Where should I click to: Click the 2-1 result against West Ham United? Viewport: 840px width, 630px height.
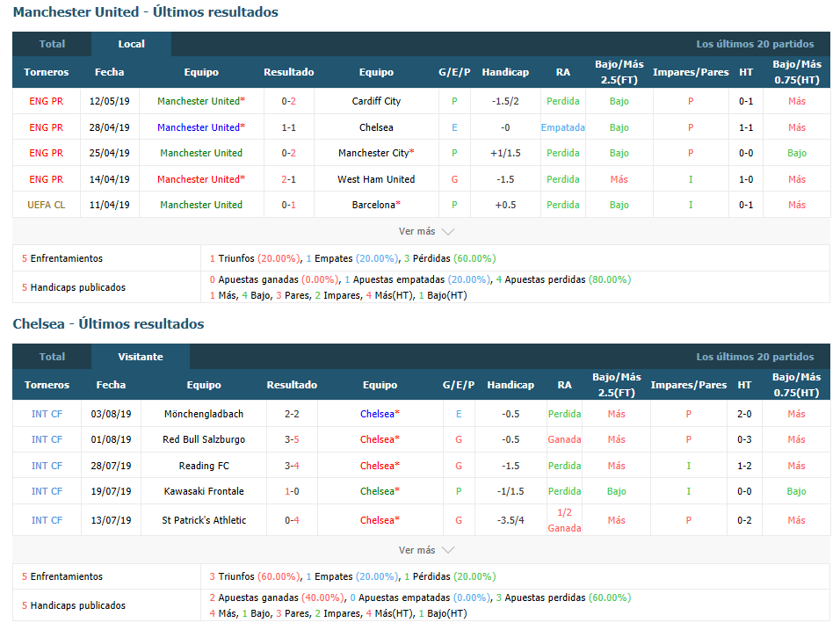point(289,179)
